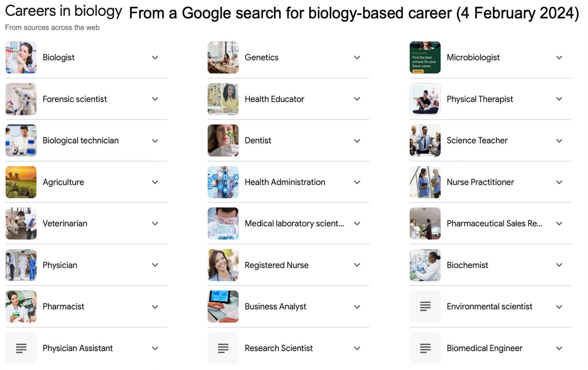
Task: Click the Business Analyst tablet thumbnail
Action: [223, 306]
